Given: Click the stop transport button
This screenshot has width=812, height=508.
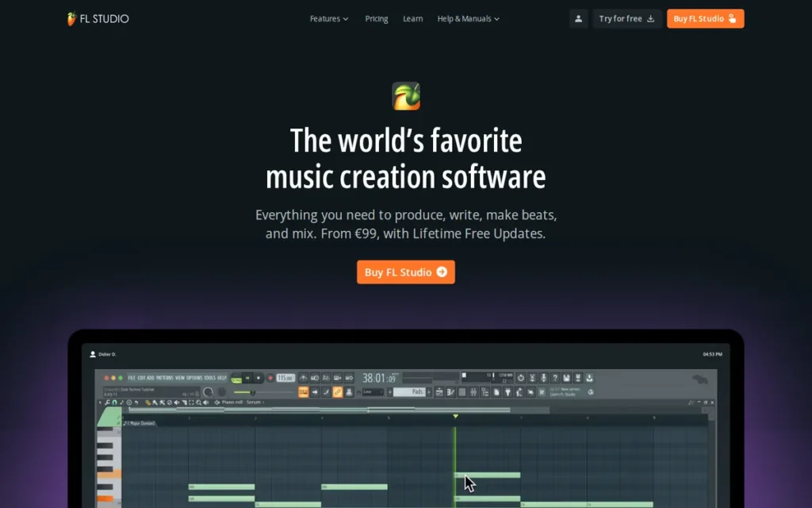Looking at the screenshot, I should [259, 377].
